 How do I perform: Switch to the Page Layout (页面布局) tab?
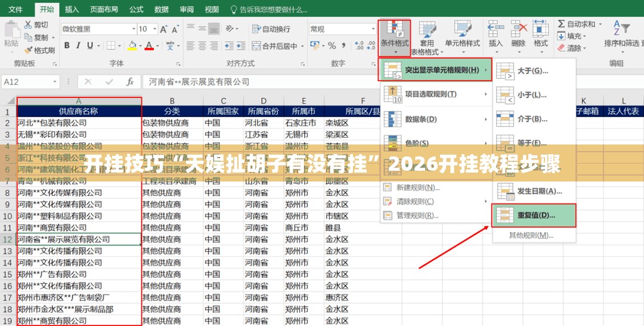pyautogui.click(x=104, y=9)
